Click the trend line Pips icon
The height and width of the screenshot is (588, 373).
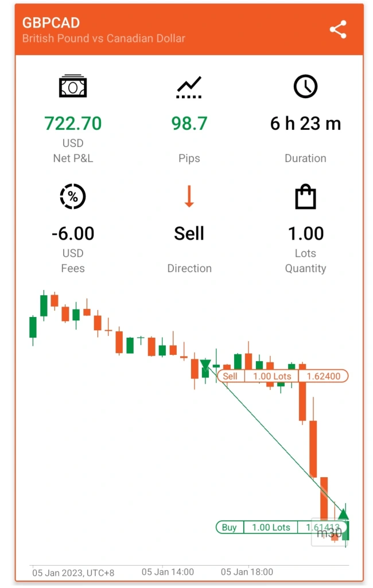pos(189,87)
